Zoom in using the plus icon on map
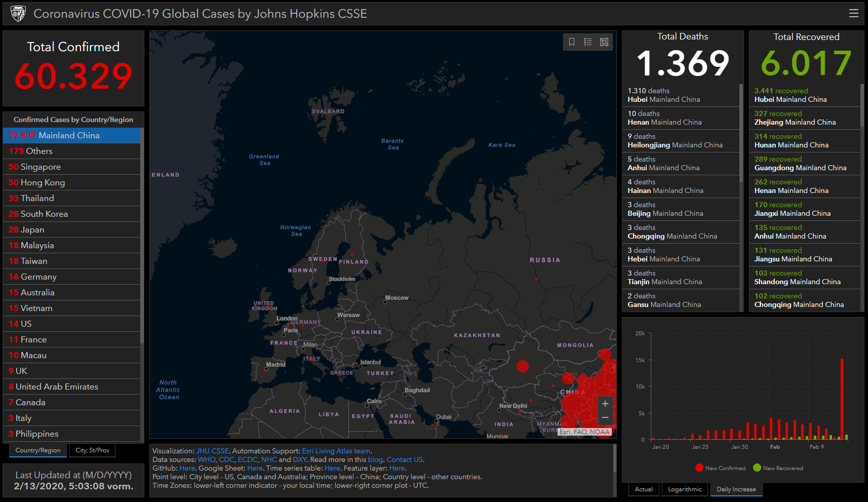 (x=605, y=404)
